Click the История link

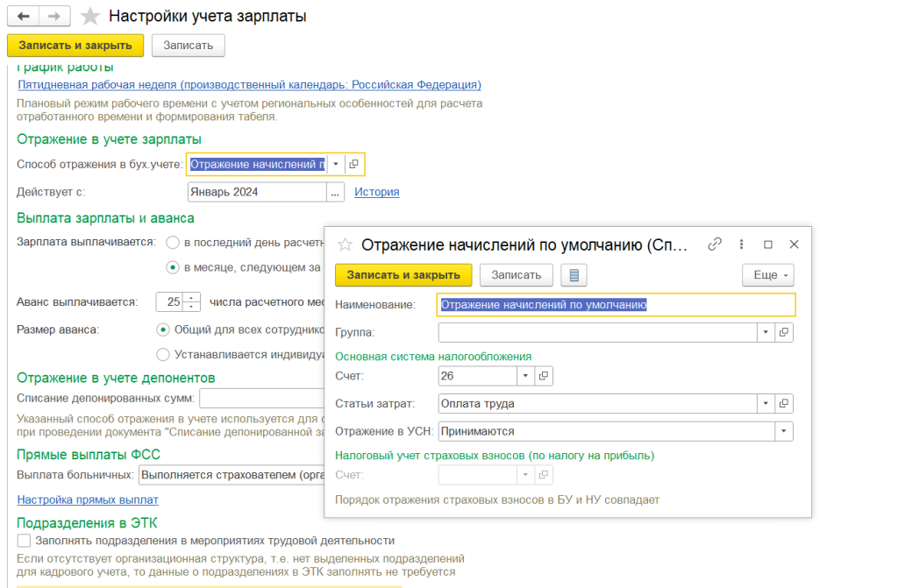pyautogui.click(x=376, y=192)
